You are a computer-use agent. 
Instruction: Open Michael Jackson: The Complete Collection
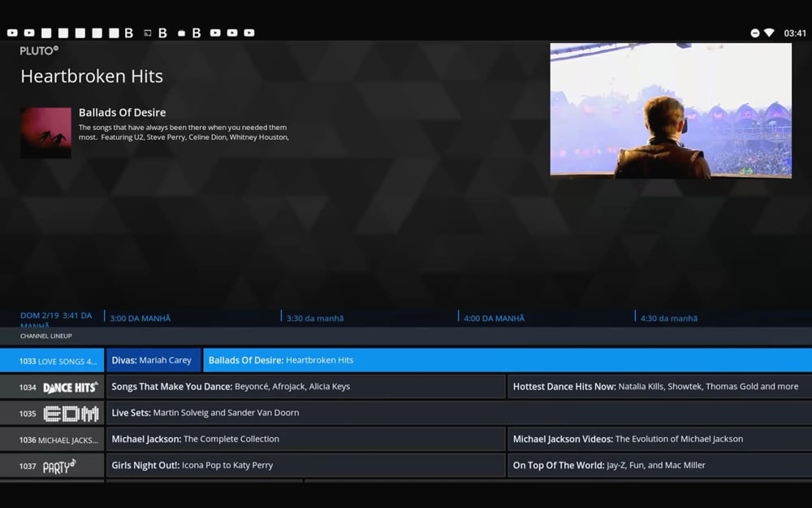(305, 439)
